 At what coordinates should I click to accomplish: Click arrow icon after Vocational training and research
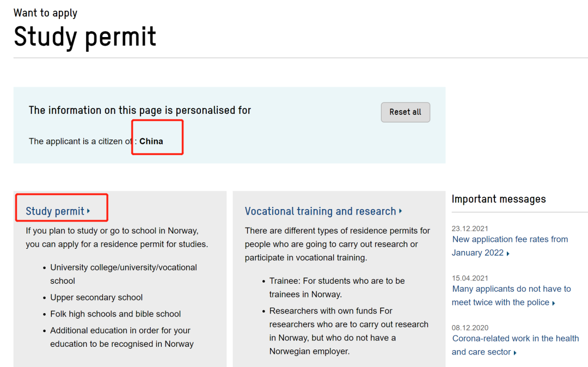coord(401,211)
